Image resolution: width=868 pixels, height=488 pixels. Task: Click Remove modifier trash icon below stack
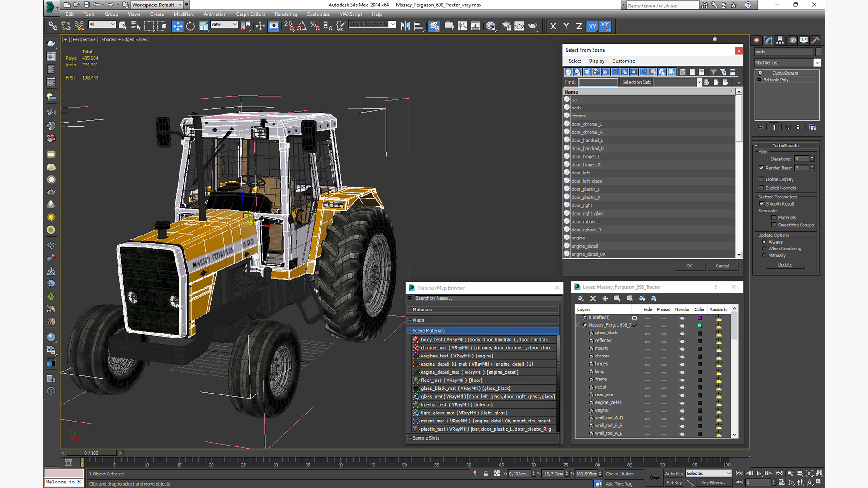point(798,127)
